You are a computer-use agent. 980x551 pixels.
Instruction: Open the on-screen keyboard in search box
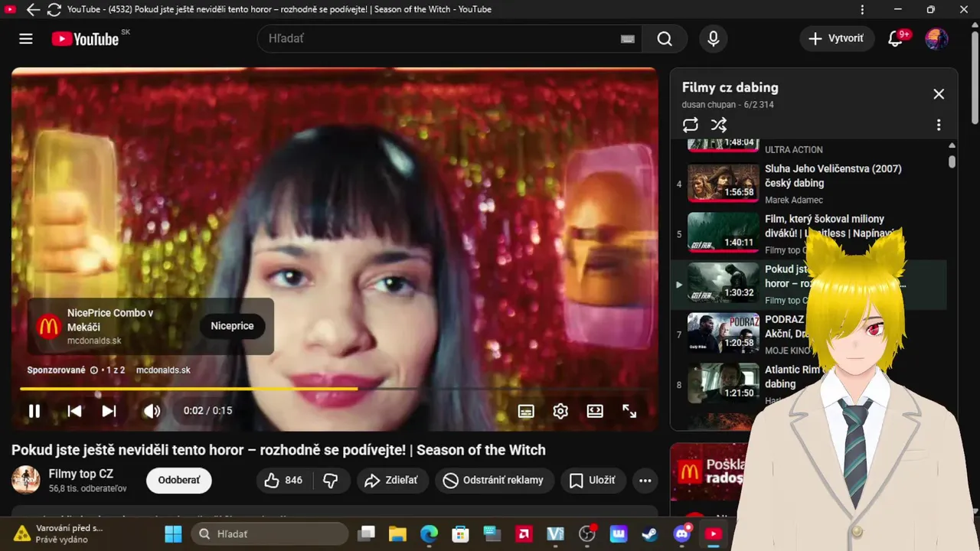click(x=628, y=39)
